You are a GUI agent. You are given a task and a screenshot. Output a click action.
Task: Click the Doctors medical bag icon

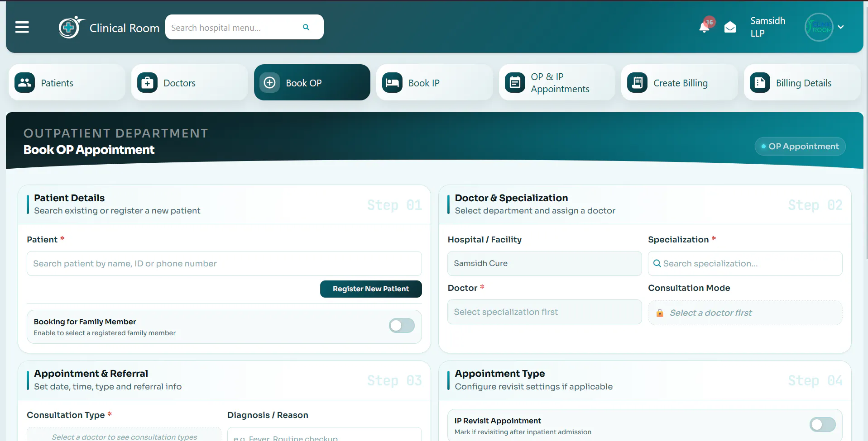[147, 83]
